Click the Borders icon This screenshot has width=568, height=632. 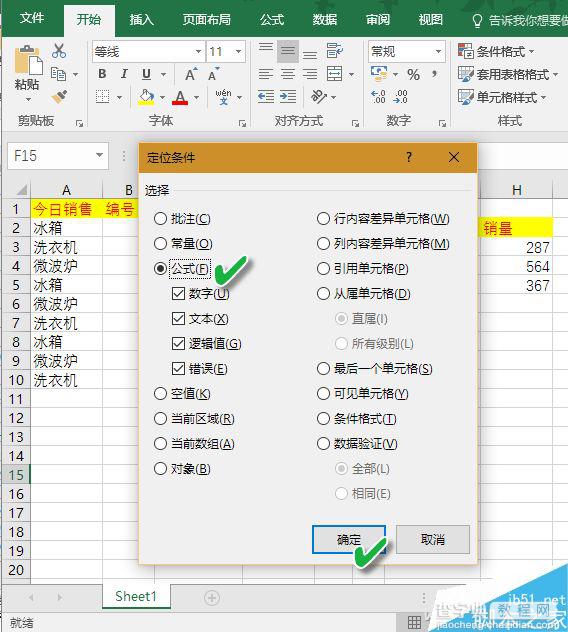[102, 97]
